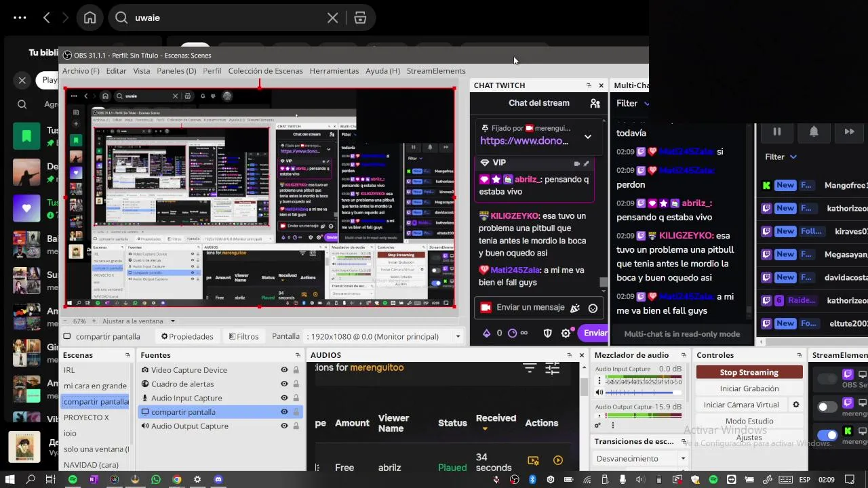Open source Propiedades button
The height and width of the screenshot is (488, 868).
[187, 336]
